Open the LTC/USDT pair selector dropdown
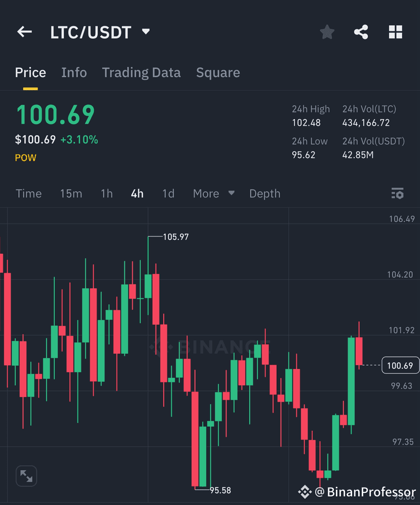Screen dimensions: 420x505 [145, 31]
